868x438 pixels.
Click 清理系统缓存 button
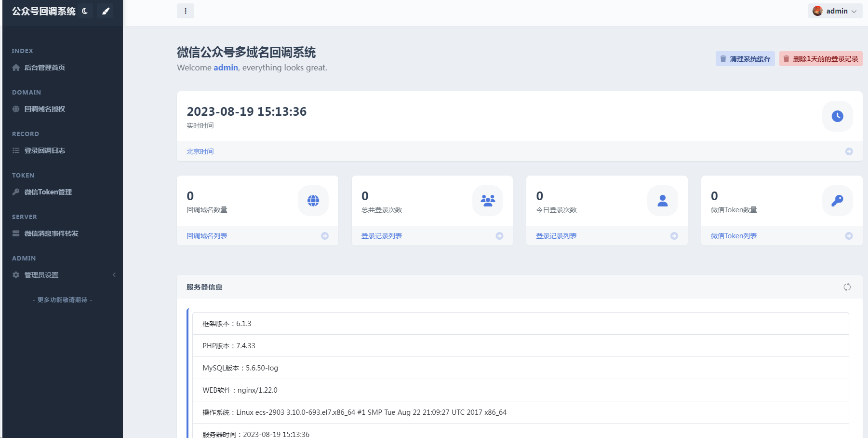point(745,59)
